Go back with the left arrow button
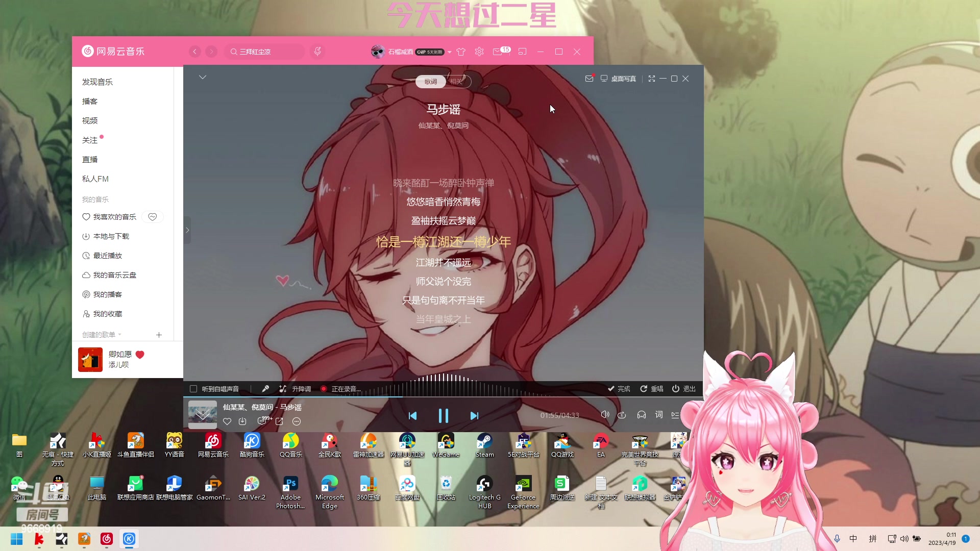Image resolution: width=980 pixels, height=551 pixels. [x=195, y=52]
